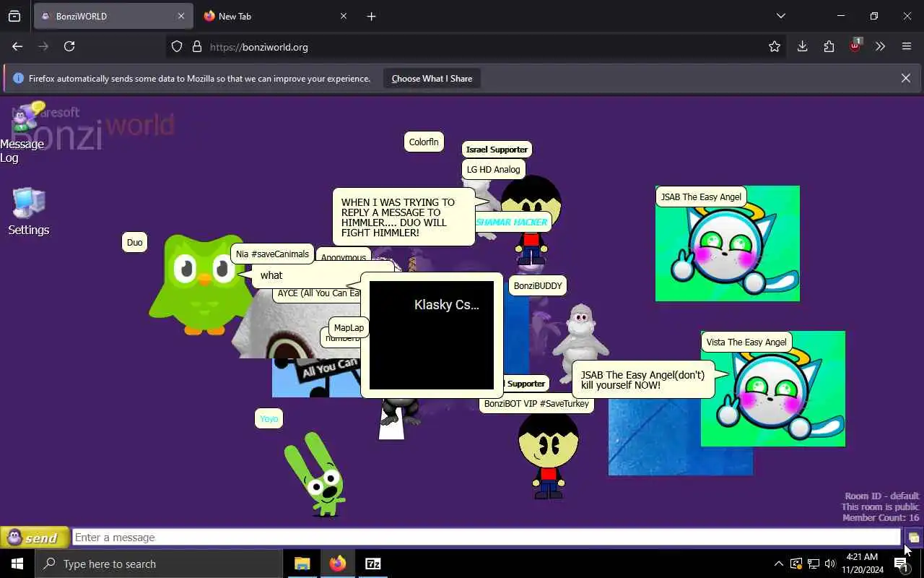The height and width of the screenshot is (578, 924).
Task: Click the Room ID - default status text
Action: [882, 496]
